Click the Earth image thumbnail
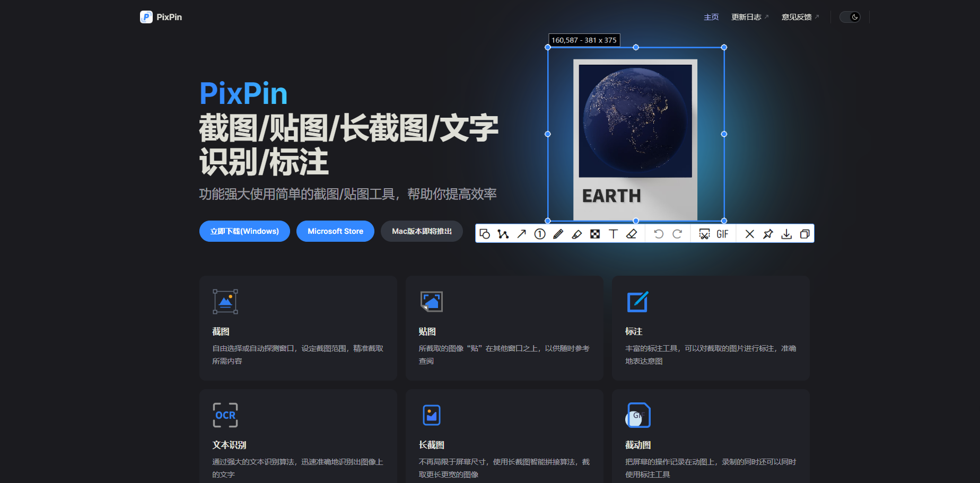 (x=635, y=121)
